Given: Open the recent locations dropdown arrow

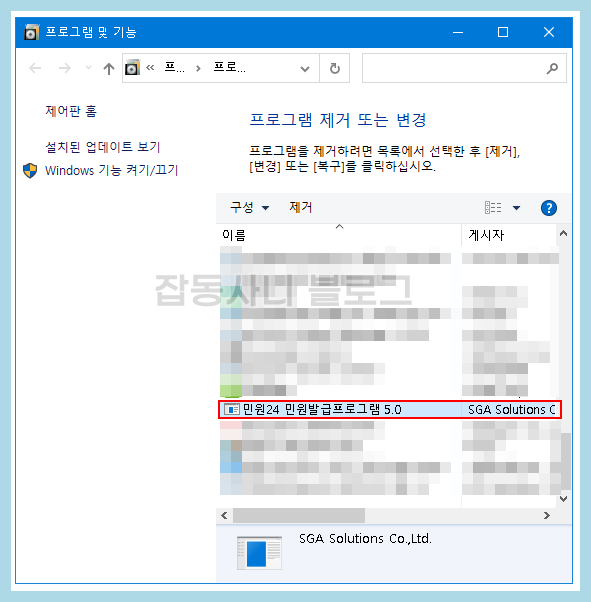Looking at the screenshot, I should (x=88, y=68).
